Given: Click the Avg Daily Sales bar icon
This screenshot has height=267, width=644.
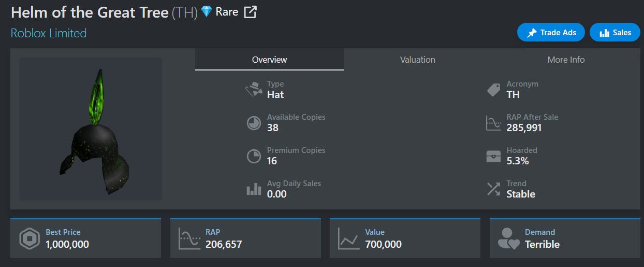Looking at the screenshot, I should (x=254, y=189).
